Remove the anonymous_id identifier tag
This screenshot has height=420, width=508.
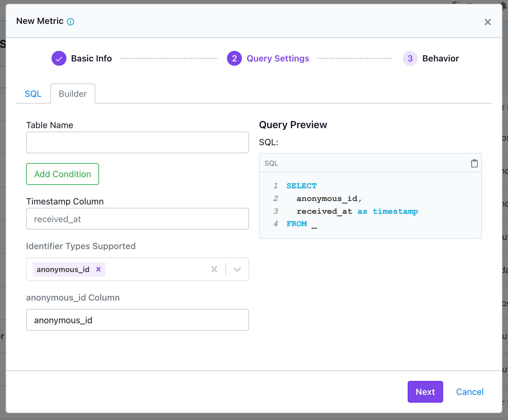click(x=98, y=269)
